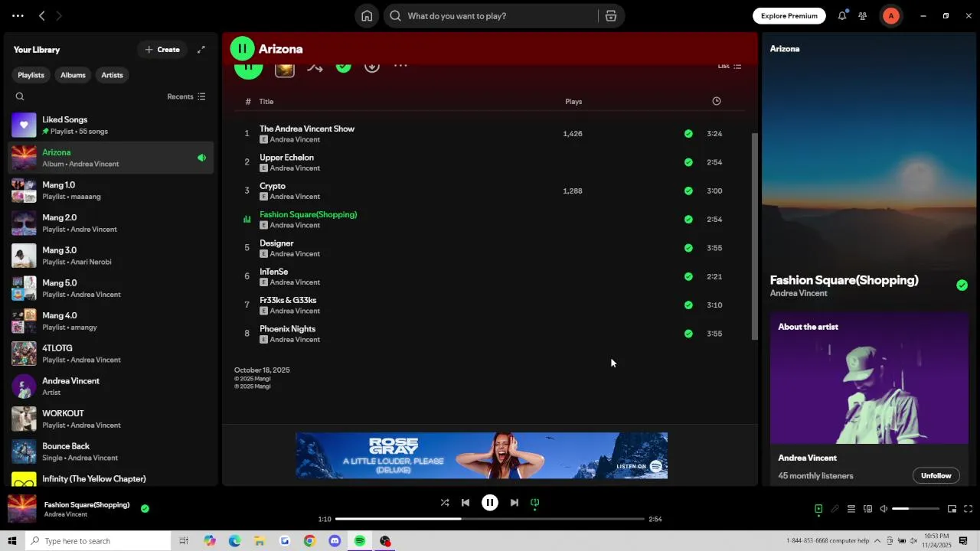
Task: Filter library by Artists
Action: (x=112, y=75)
